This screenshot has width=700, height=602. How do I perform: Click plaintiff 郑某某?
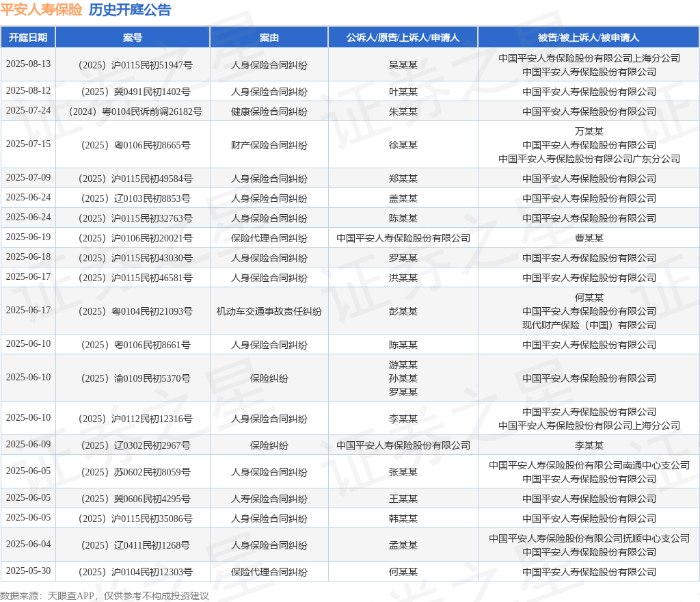pyautogui.click(x=403, y=179)
